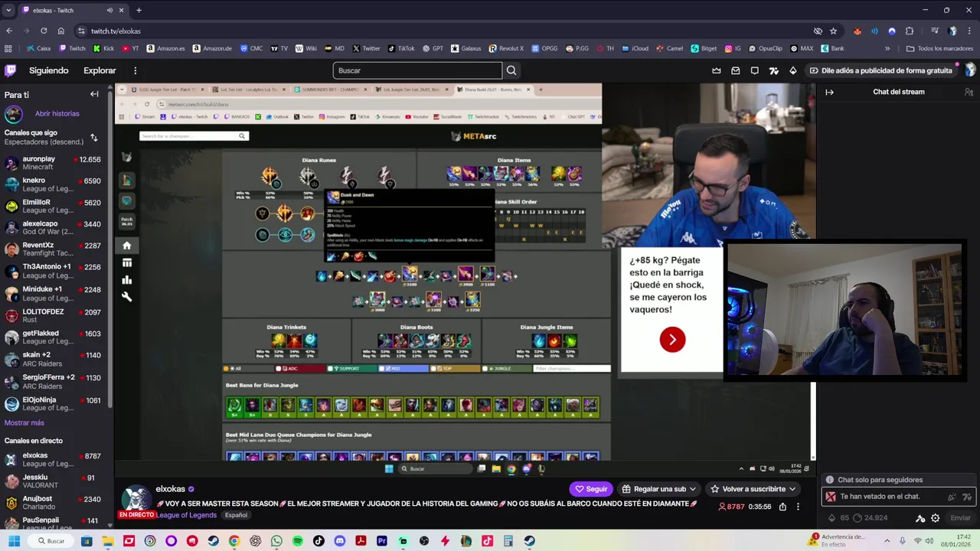Viewport: 980px width, 551px height.
Task: Bookmark page with star icon
Action: pos(833,31)
